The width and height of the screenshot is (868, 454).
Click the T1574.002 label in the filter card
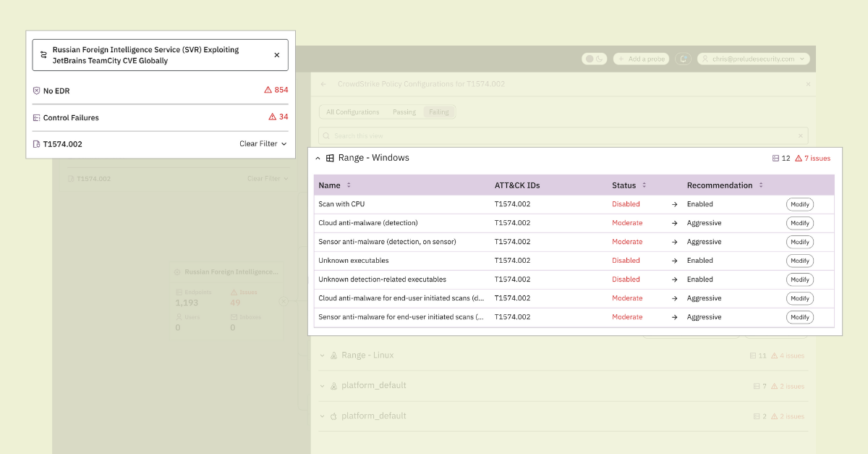pos(63,144)
